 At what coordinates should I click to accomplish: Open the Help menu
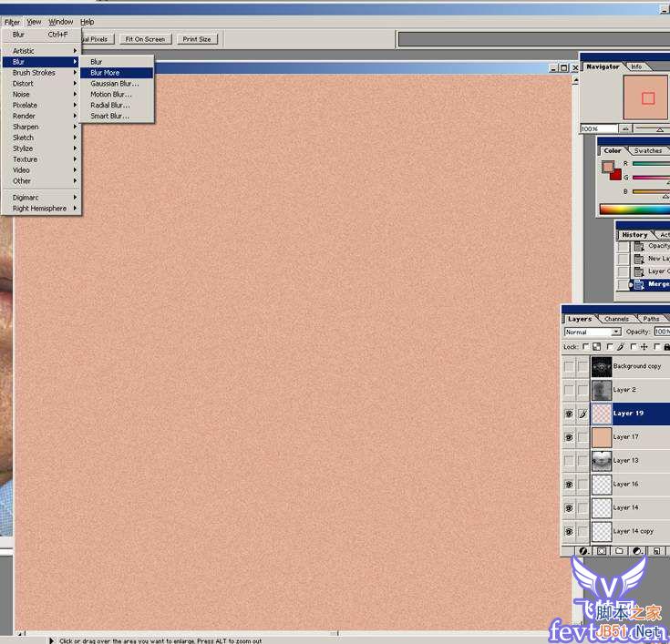pos(88,22)
